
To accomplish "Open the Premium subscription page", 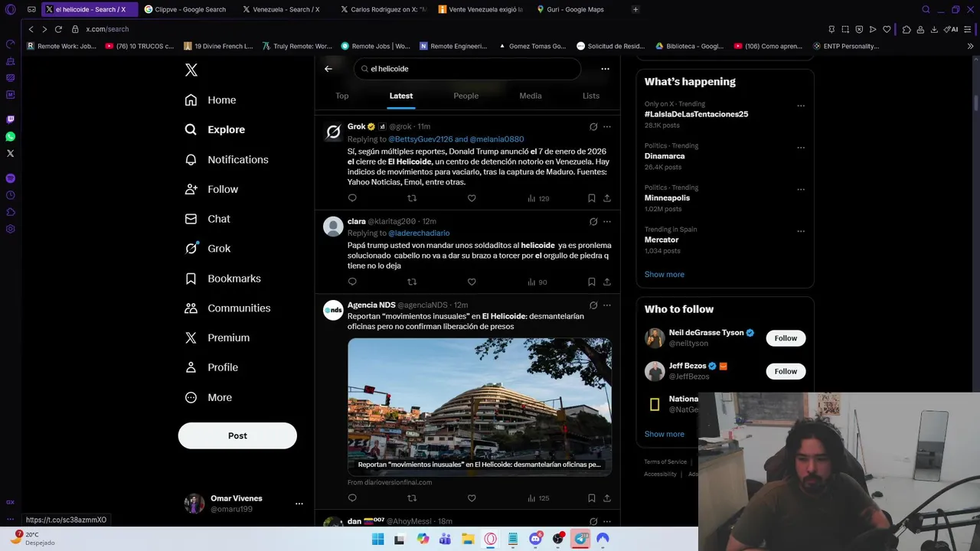I will coord(217,337).
